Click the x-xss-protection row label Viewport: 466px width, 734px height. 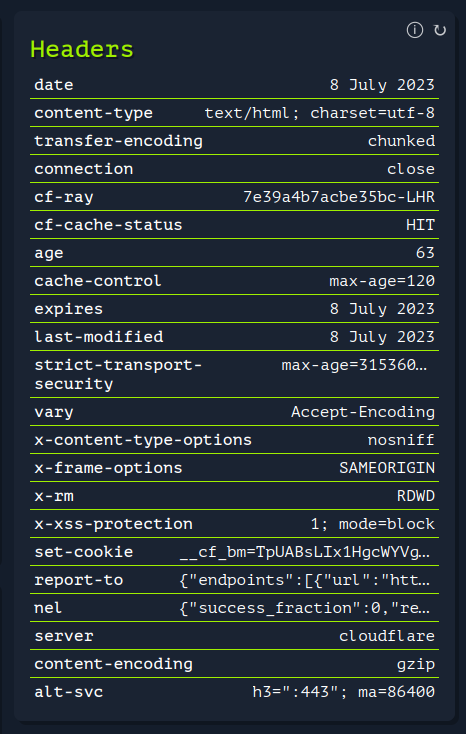coord(113,524)
